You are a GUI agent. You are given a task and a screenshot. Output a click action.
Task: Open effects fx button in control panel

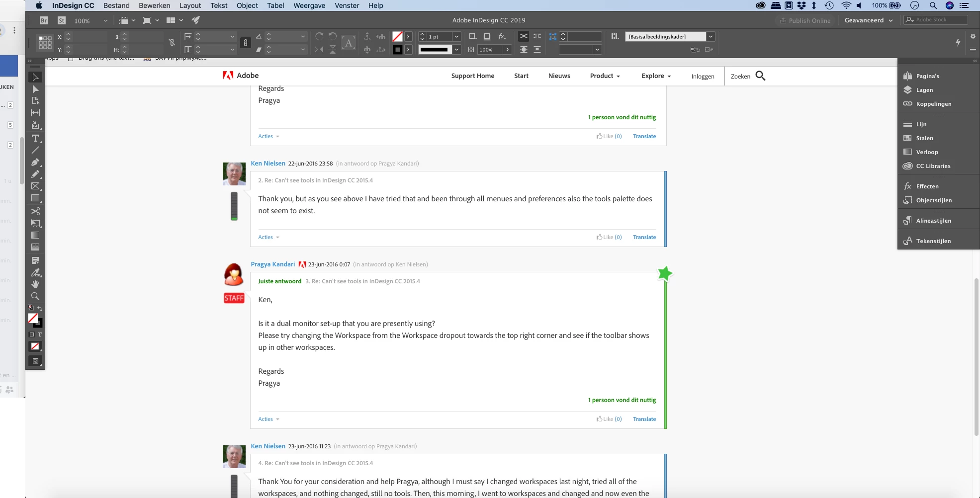pos(502,36)
